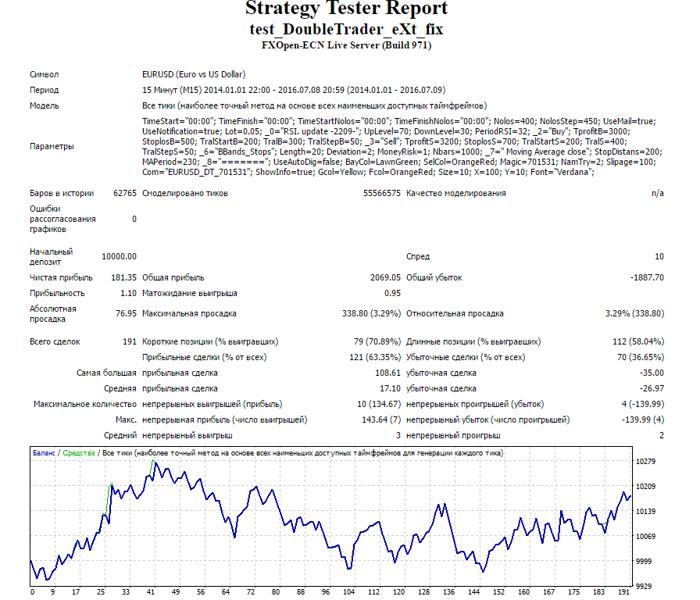Viewport: 700px width, 600px height.
Task: Click the 'Общая прибыль' label
Action: 173,277
